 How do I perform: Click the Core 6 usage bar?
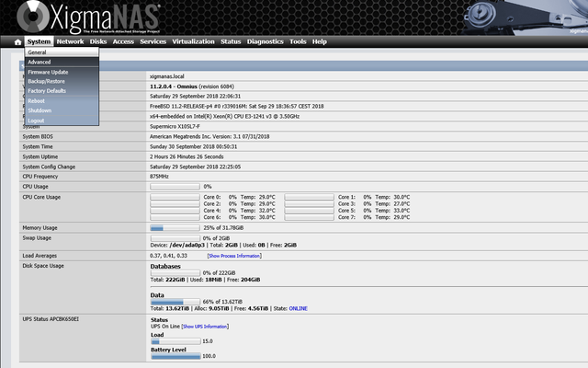(175, 217)
